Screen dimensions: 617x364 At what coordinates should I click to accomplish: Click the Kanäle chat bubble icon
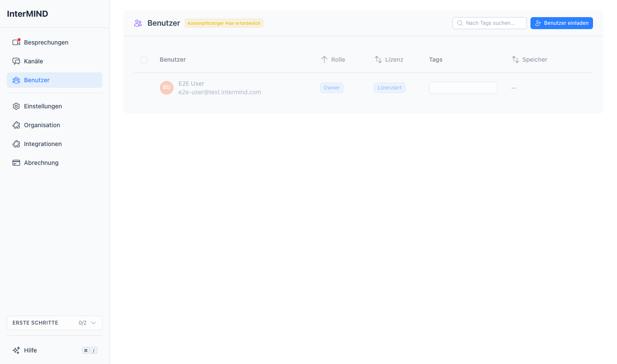pyautogui.click(x=16, y=61)
